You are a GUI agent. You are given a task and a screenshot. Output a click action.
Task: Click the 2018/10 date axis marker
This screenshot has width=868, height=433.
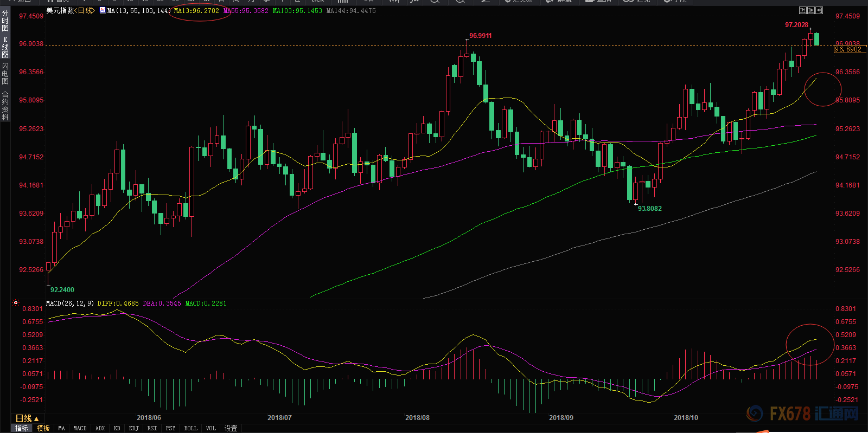tap(686, 418)
